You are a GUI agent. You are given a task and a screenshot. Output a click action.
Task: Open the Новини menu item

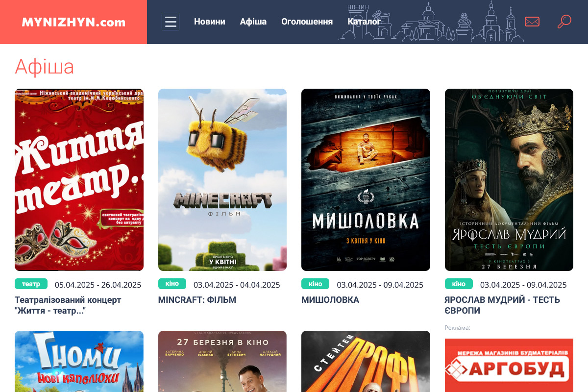(209, 22)
